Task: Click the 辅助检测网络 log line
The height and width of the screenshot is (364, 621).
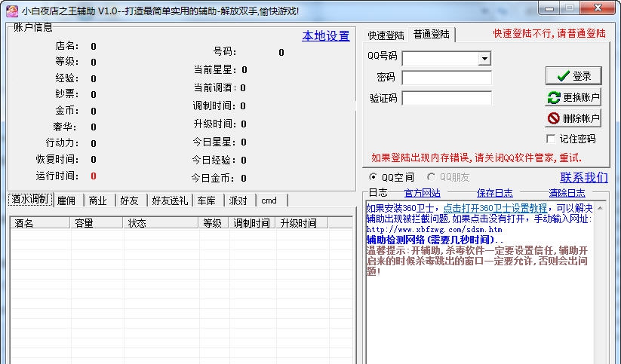Action: point(435,240)
